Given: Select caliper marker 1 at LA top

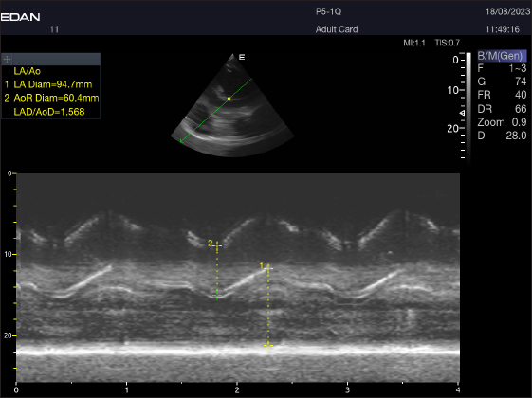Looking at the screenshot, I should pyautogui.click(x=268, y=268).
